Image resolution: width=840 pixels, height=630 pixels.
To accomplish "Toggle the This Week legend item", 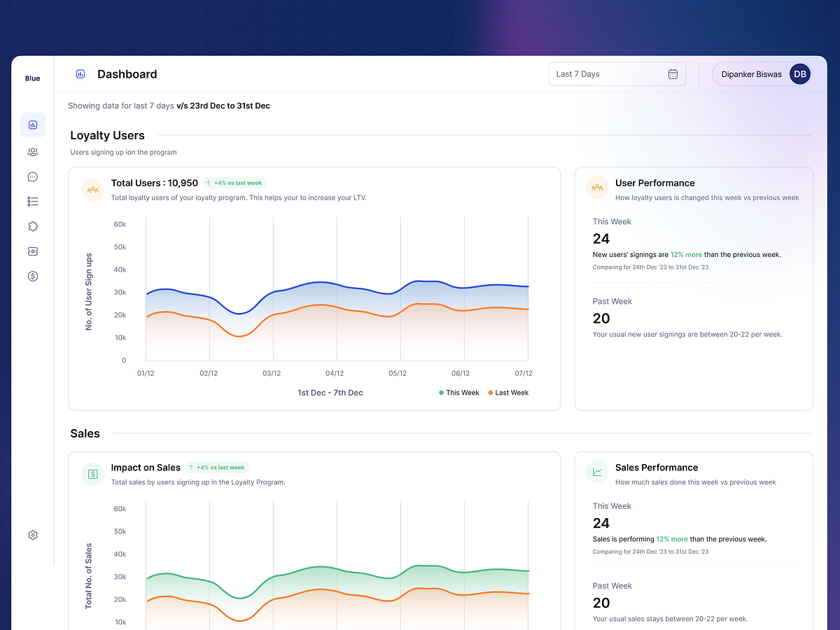I will click(458, 393).
